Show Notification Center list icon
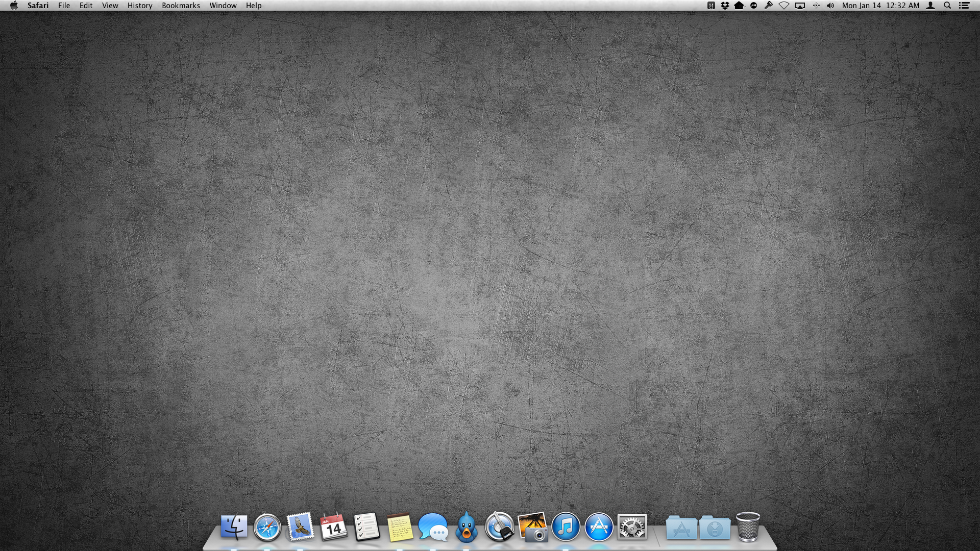 (x=964, y=6)
